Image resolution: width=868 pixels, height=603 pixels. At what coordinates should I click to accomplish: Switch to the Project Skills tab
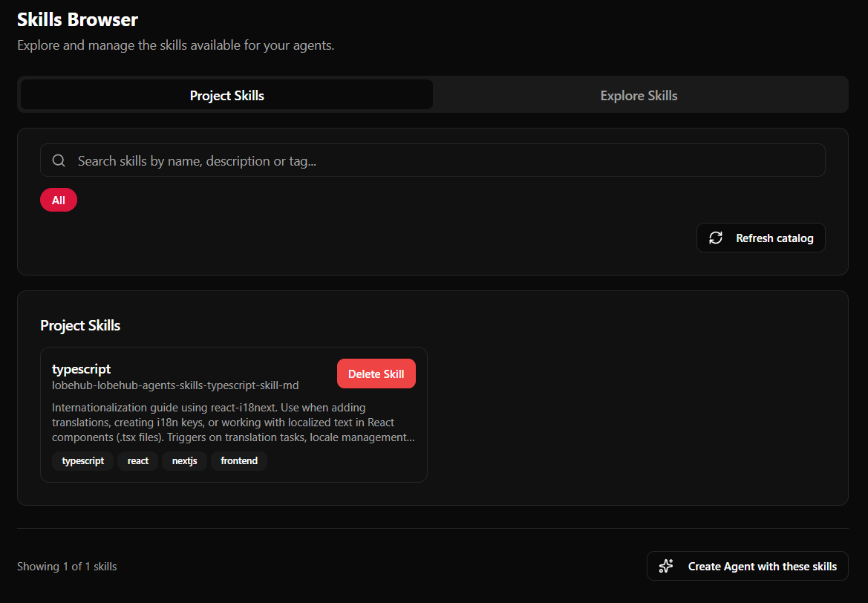point(226,95)
